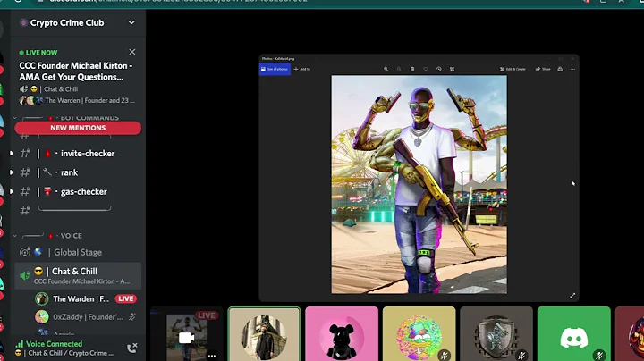Disconnect from the voice call

pos(131,348)
